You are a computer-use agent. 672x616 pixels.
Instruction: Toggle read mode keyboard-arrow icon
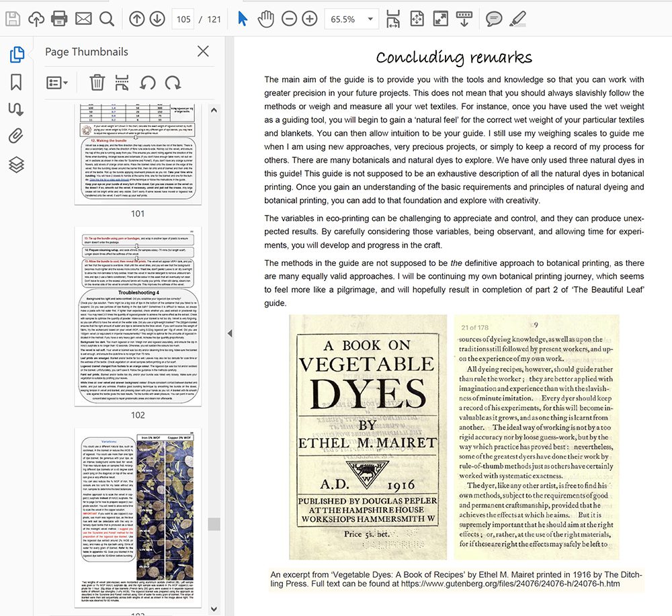coord(464,19)
